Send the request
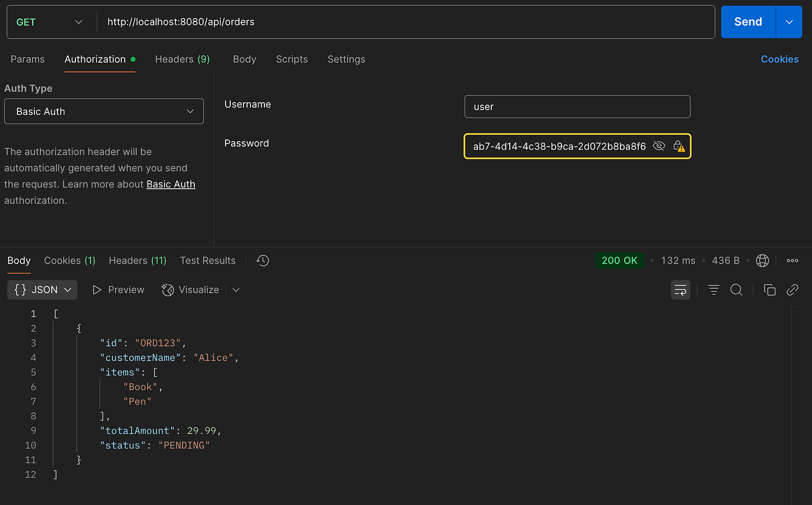The width and height of the screenshot is (812, 505). pyautogui.click(x=748, y=22)
